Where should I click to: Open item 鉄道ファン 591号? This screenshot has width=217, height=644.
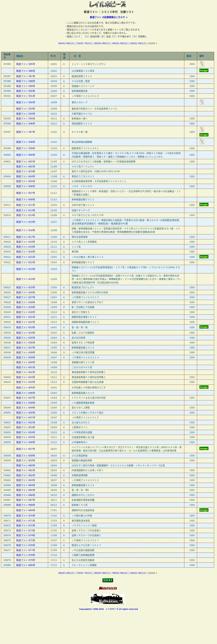pyautogui.click(x=26, y=96)
